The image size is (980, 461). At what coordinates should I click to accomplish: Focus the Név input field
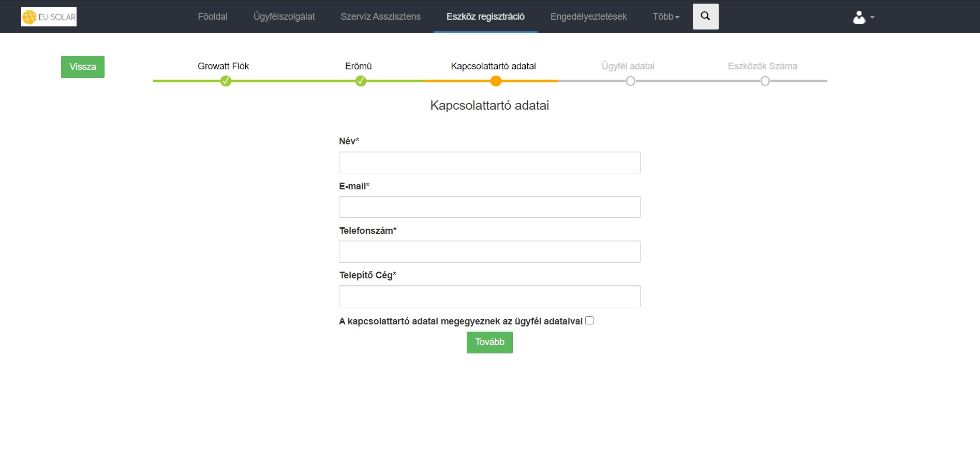coord(489,162)
